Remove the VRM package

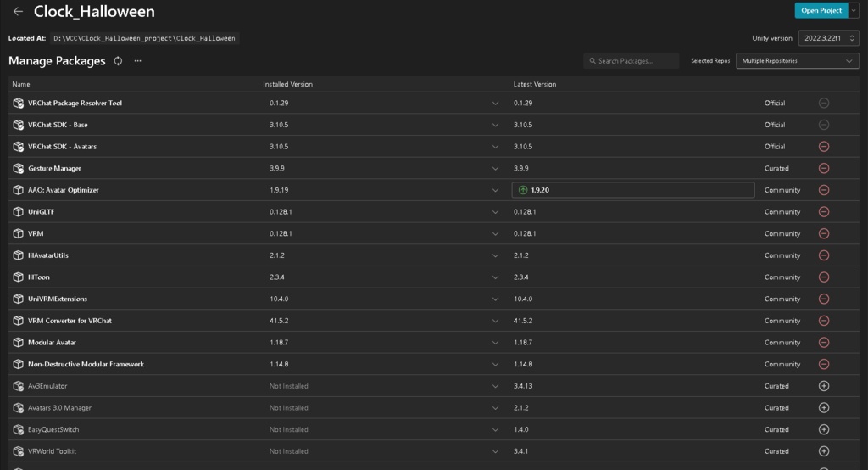coord(824,233)
